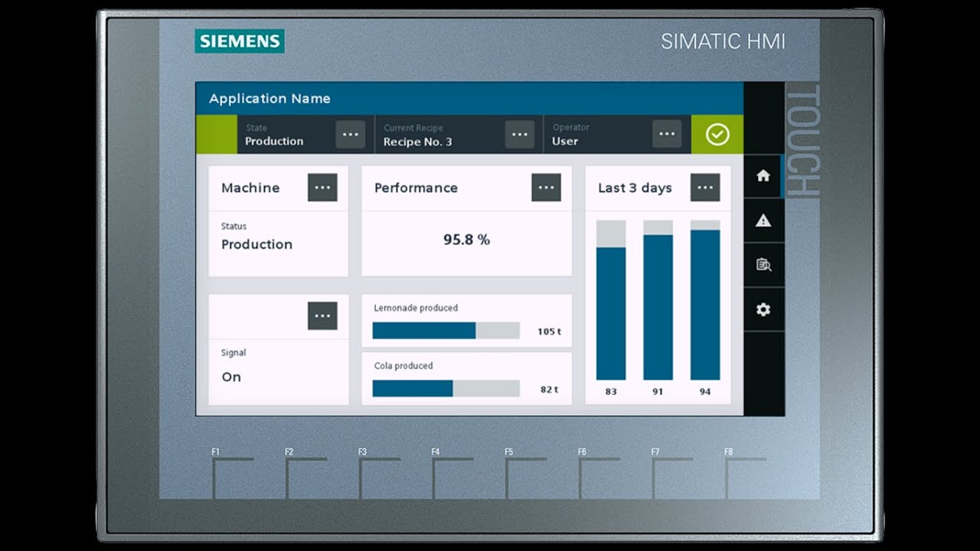
Task: Open the diagnostics document search icon
Action: (763, 265)
